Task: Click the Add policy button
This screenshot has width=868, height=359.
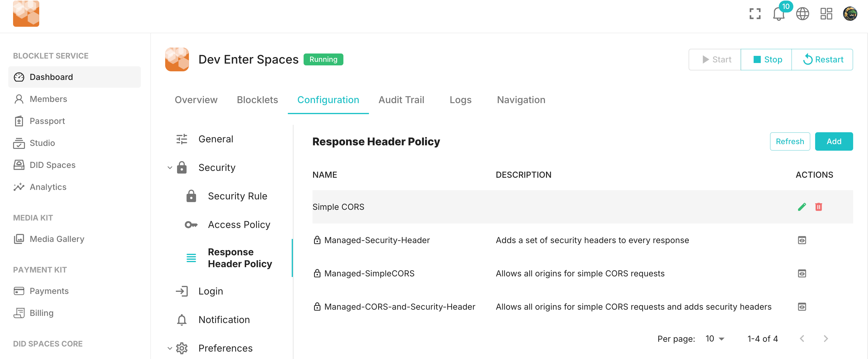Action: click(833, 141)
